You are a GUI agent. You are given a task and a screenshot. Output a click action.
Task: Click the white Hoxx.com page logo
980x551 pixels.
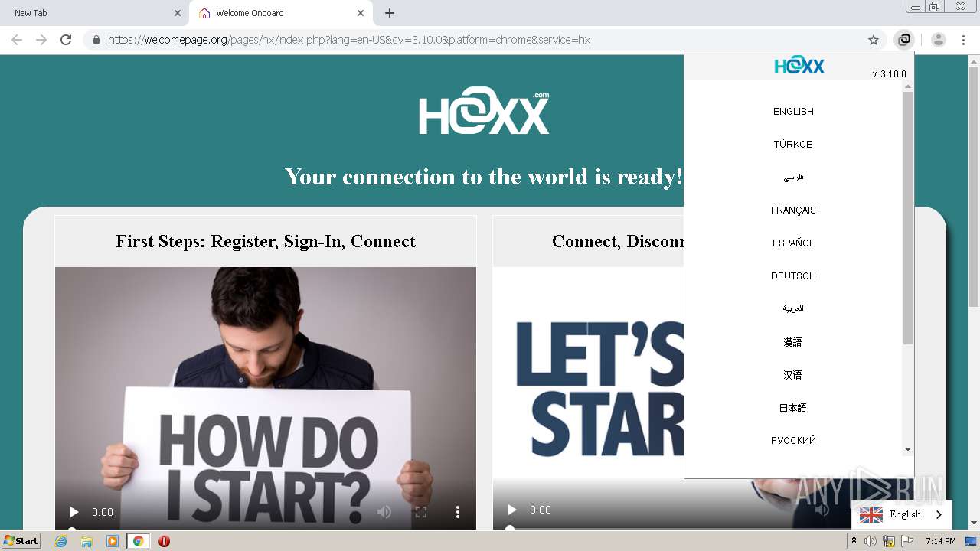pyautogui.click(x=484, y=112)
